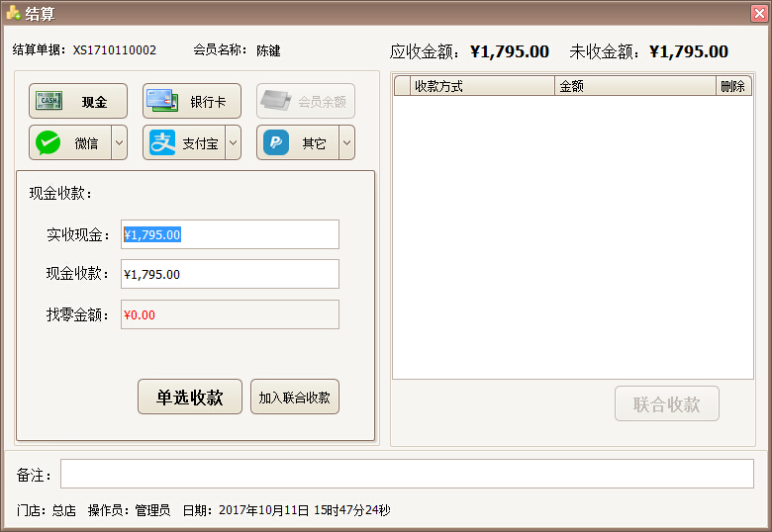Click the member name 陈健
772x532 pixels.
pyautogui.click(x=268, y=50)
